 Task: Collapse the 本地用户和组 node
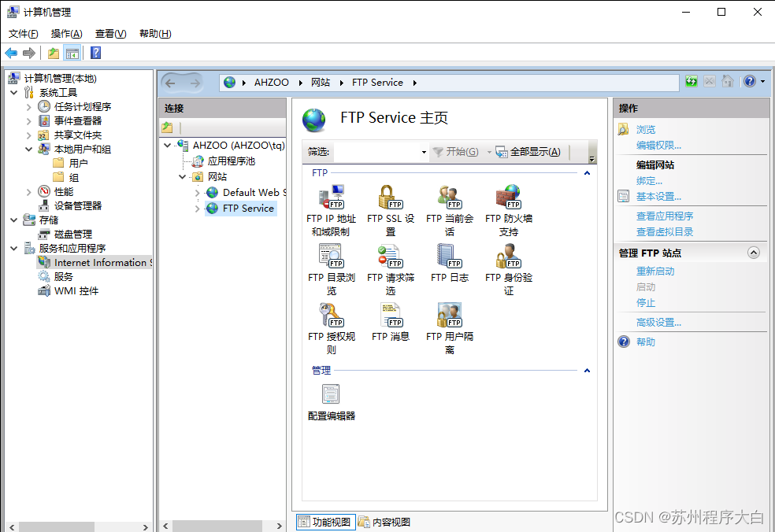coord(28,150)
